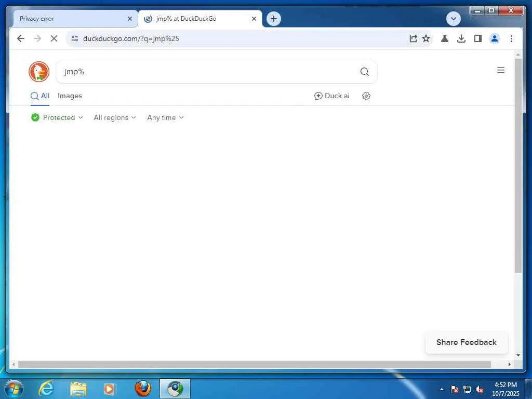Open the user profile icon
The width and height of the screenshot is (532, 399).
click(x=495, y=38)
